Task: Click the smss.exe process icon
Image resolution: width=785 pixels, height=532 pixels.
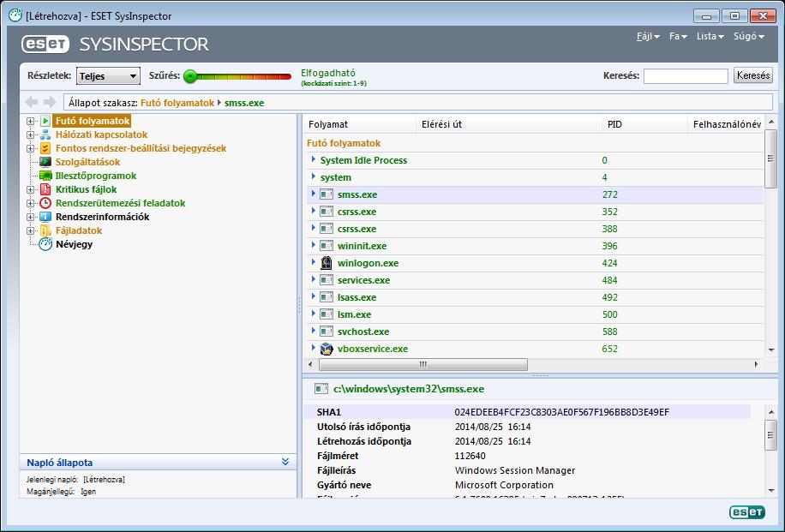Action: pos(327,194)
